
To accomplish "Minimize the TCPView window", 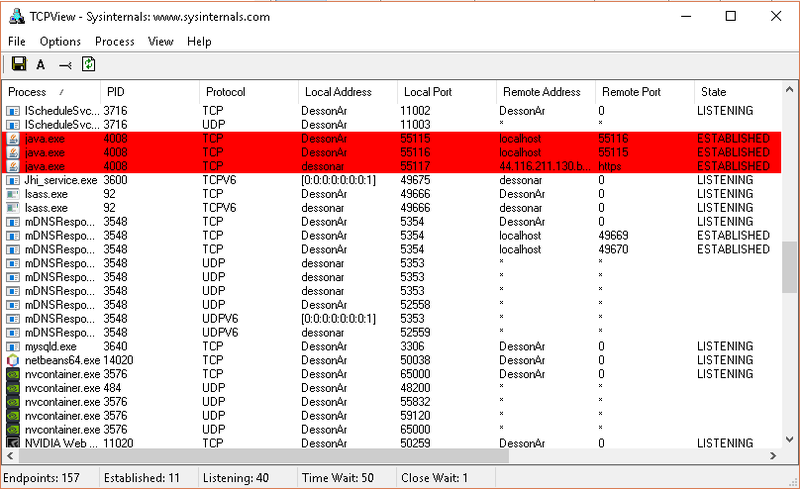I will [x=686, y=16].
